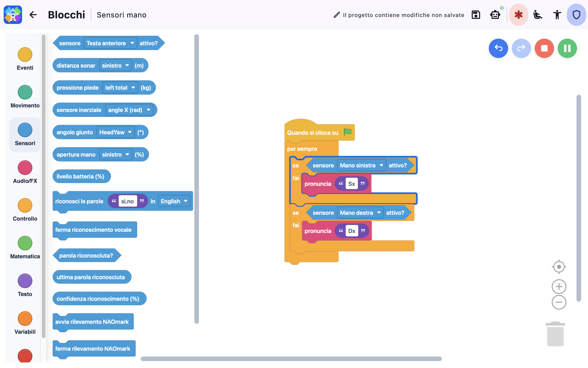Open the robot connection icon

[495, 14]
